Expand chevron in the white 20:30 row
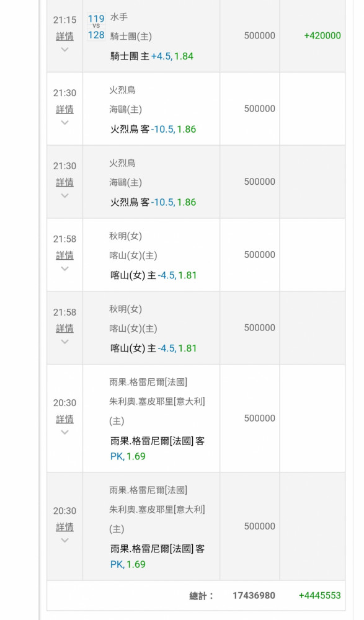The height and width of the screenshot is (620, 364). point(64,432)
